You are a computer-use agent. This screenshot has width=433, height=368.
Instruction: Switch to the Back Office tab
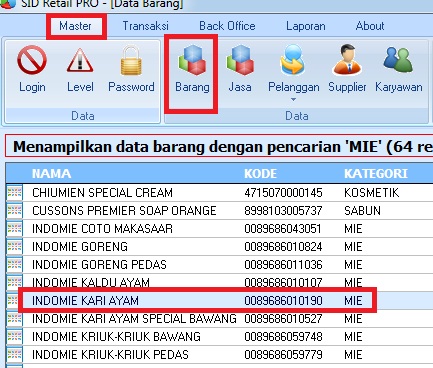coord(227,26)
